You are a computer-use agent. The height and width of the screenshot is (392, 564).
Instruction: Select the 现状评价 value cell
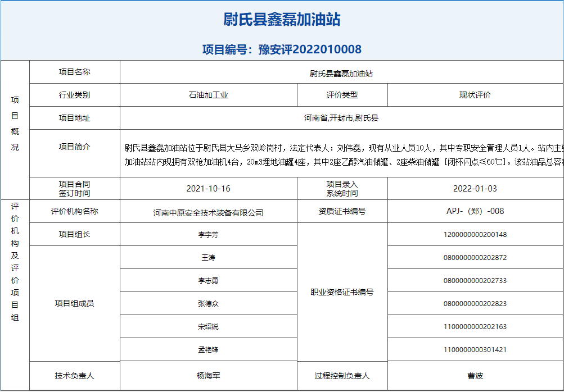tap(475, 95)
